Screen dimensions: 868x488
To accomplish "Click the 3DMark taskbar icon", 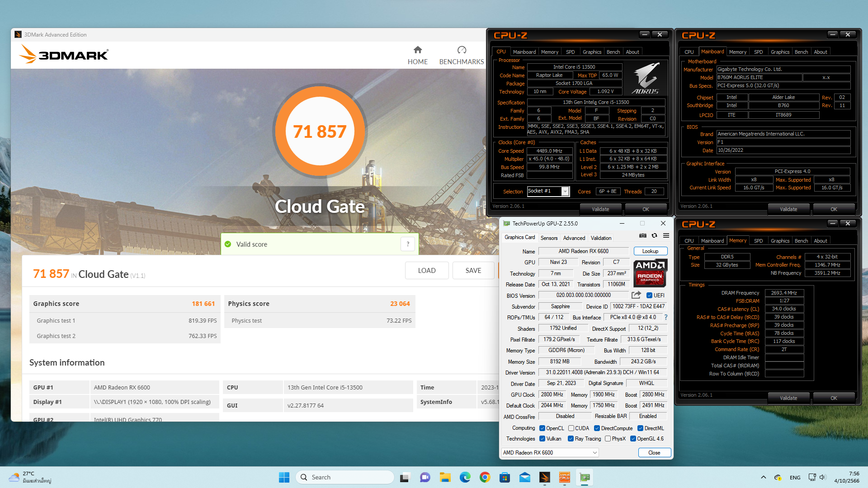I will 545,477.
